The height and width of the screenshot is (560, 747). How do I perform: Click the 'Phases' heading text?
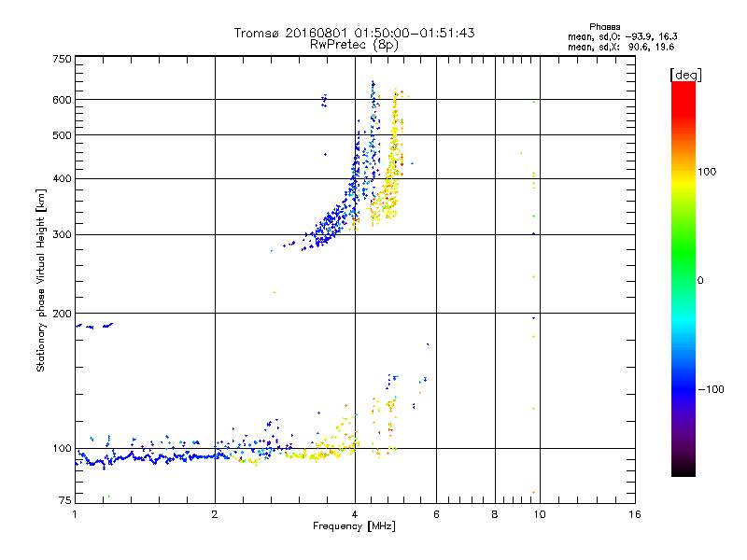click(x=604, y=27)
